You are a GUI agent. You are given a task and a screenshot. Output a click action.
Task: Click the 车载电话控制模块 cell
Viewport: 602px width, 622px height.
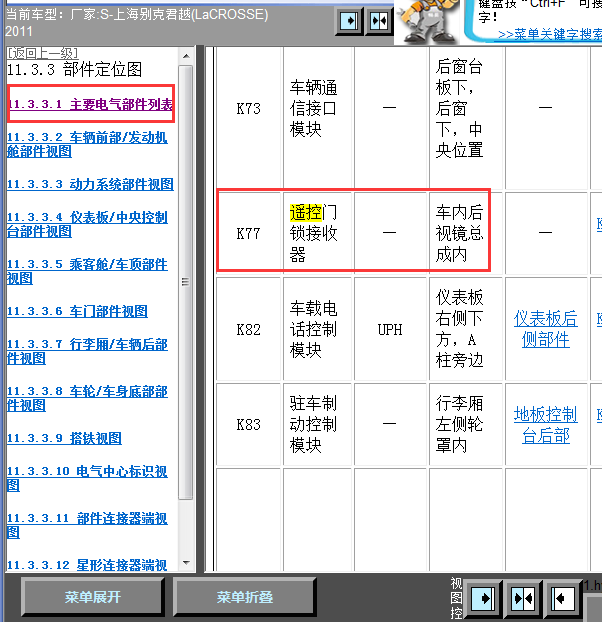coord(318,329)
